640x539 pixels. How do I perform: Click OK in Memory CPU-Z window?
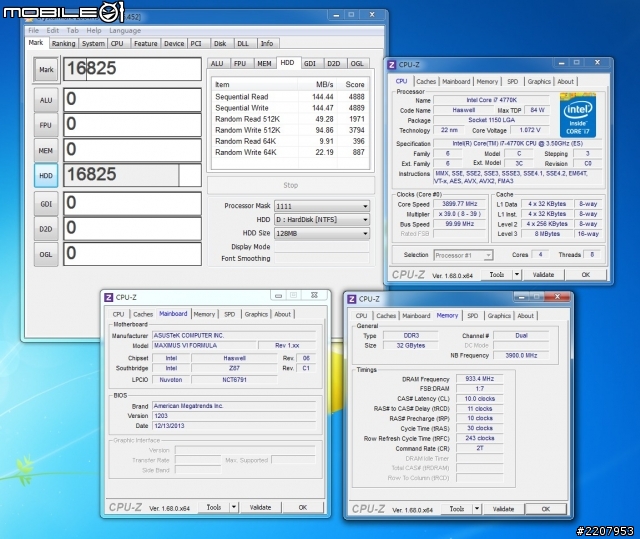[x=546, y=509]
